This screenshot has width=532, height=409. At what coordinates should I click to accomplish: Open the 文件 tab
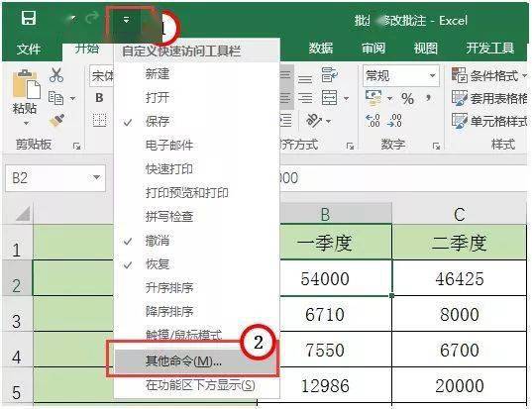[x=29, y=49]
